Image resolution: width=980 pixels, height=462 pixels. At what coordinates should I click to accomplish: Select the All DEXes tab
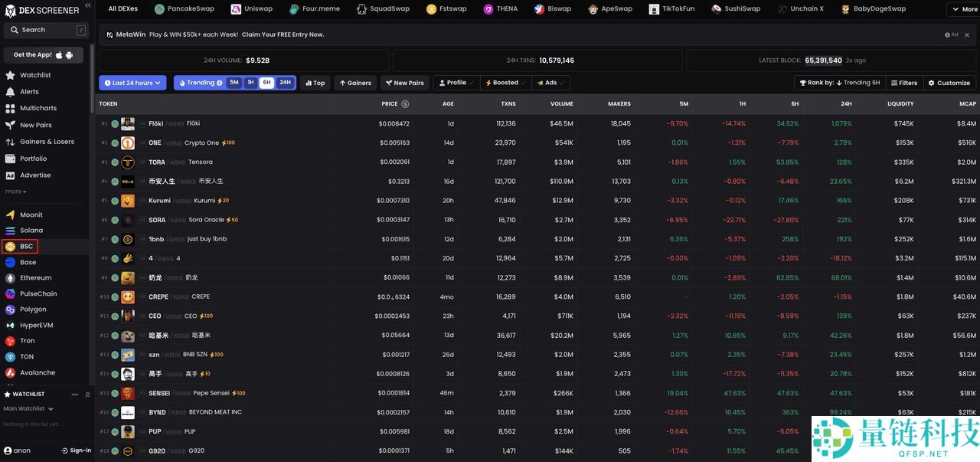pos(122,8)
